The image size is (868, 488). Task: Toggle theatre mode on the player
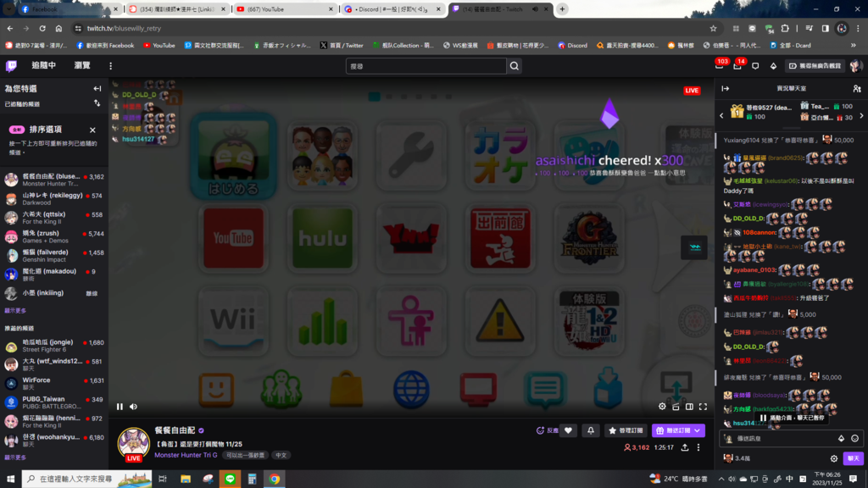click(x=689, y=407)
